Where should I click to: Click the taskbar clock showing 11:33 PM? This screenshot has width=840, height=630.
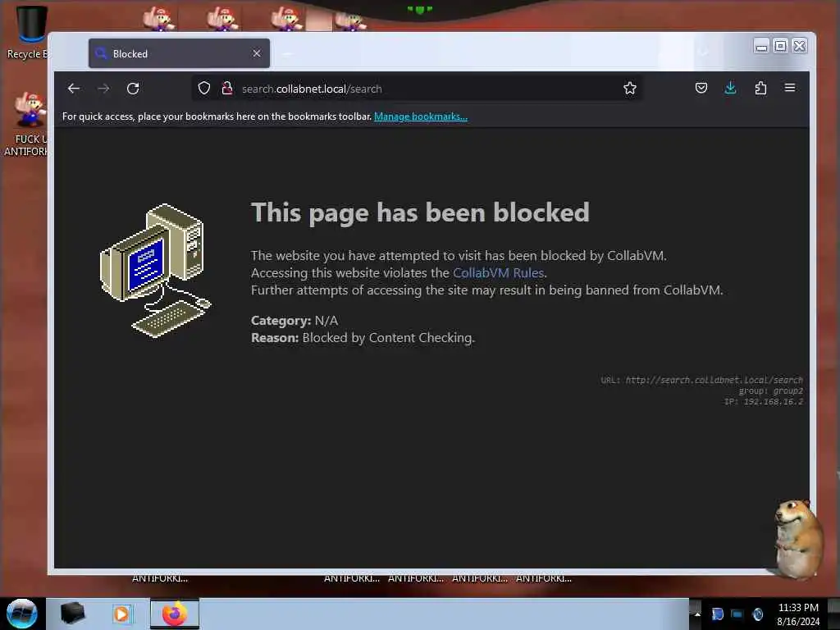(x=797, y=614)
